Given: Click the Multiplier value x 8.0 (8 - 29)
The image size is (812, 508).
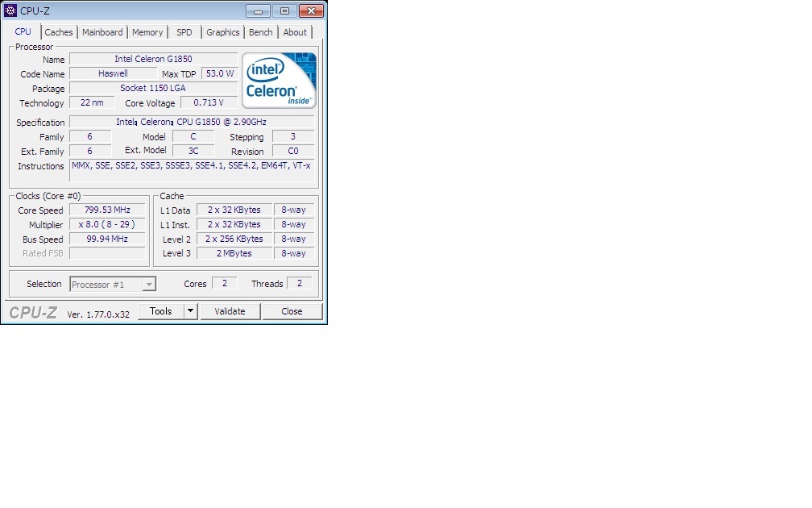Looking at the screenshot, I should click(107, 224).
